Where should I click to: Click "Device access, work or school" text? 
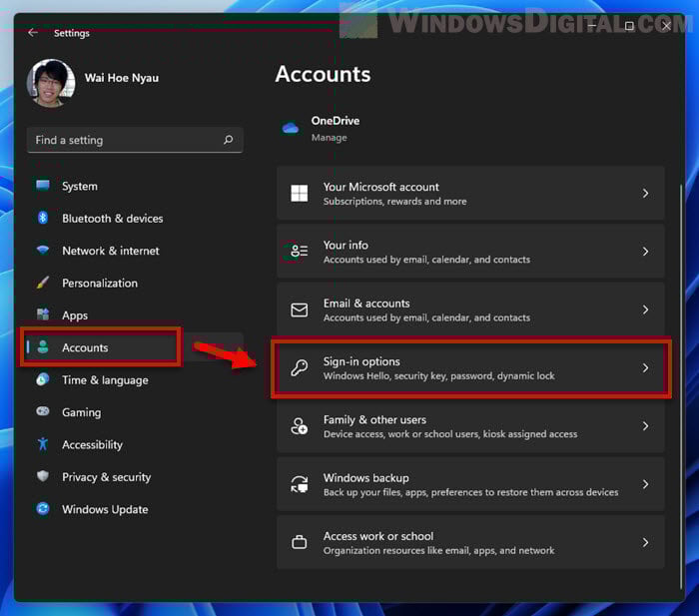point(450,434)
